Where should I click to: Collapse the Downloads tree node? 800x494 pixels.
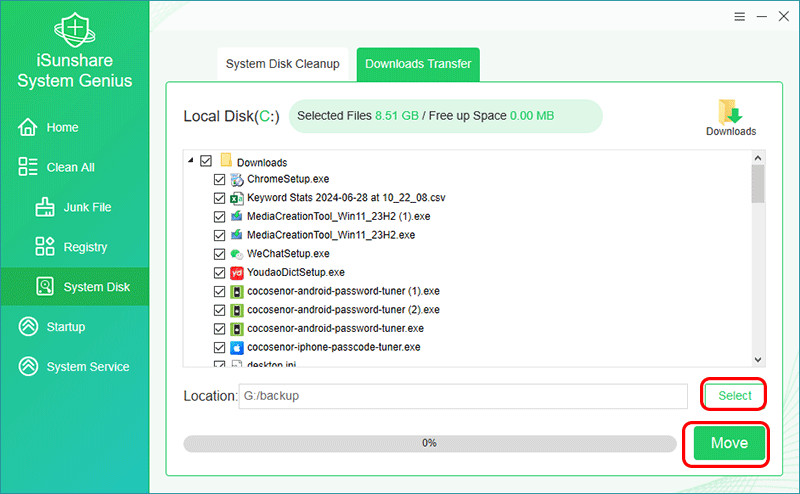190,161
